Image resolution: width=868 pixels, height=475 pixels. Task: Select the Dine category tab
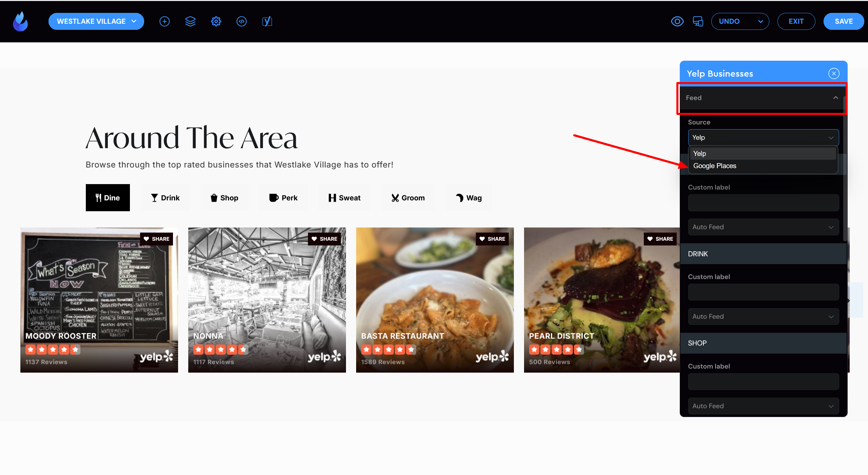[x=108, y=198]
